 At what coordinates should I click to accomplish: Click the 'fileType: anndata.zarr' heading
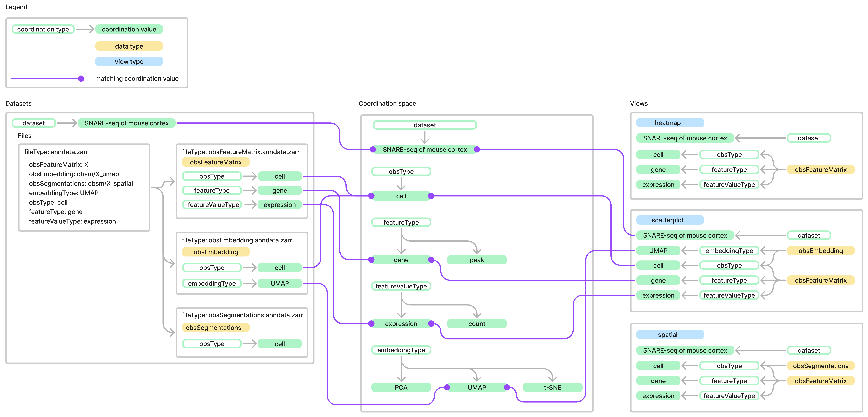[x=56, y=152]
